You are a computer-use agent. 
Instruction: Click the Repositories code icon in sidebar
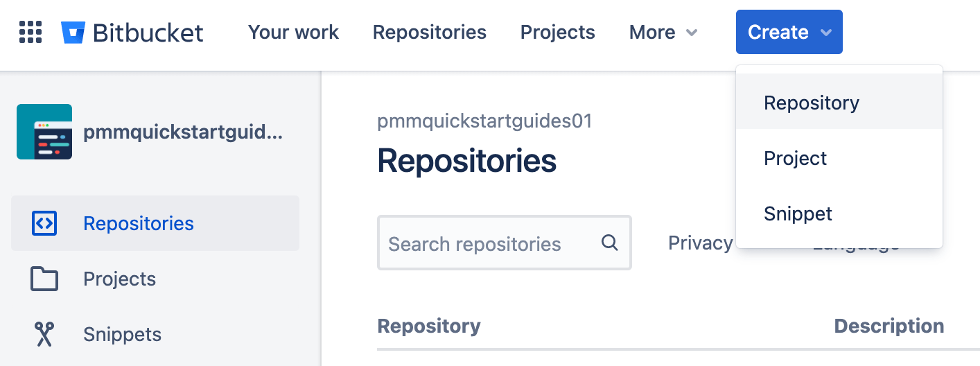pos(44,223)
